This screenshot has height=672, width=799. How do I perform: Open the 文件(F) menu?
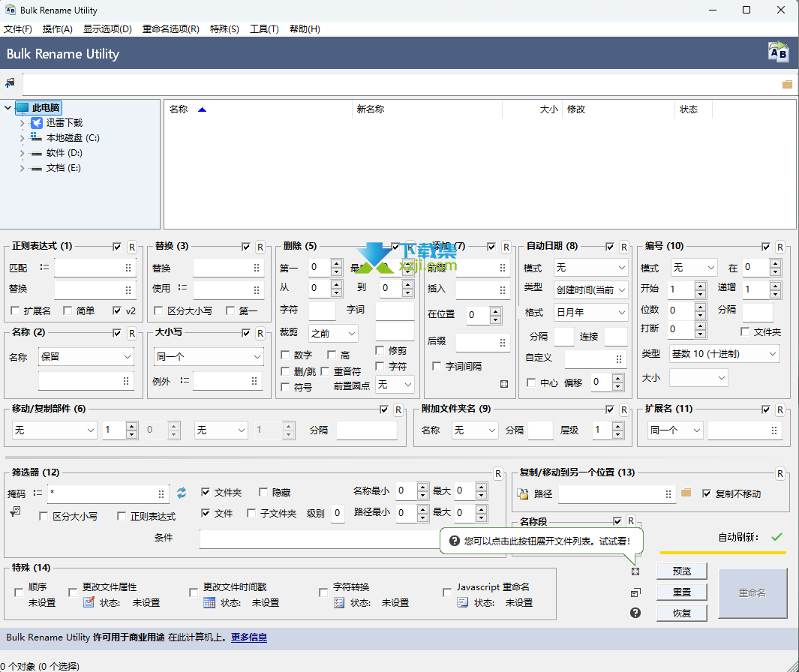tap(18, 29)
